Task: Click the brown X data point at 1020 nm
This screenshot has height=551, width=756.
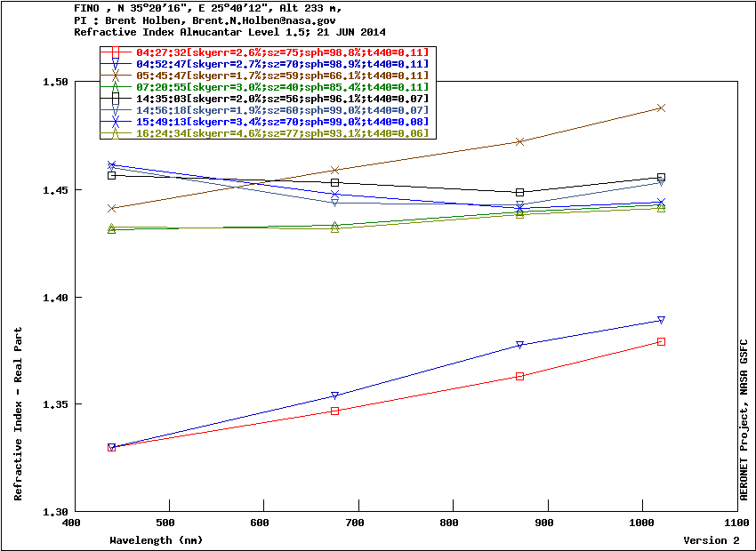Action: (x=661, y=108)
